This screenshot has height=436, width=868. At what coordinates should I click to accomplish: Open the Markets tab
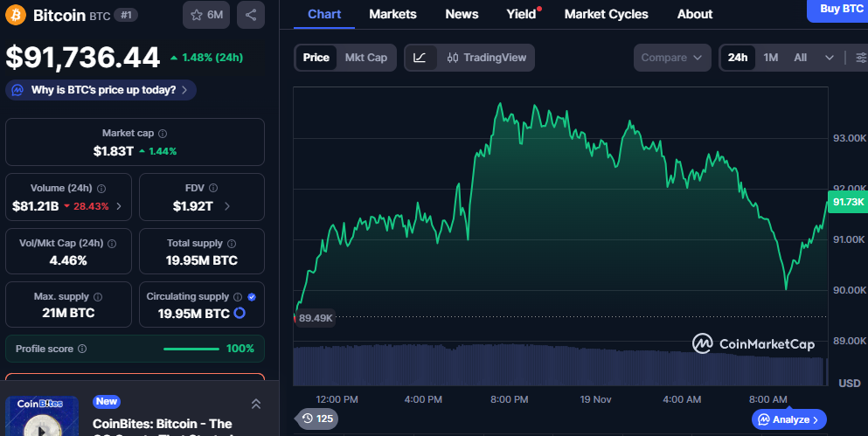(x=392, y=14)
